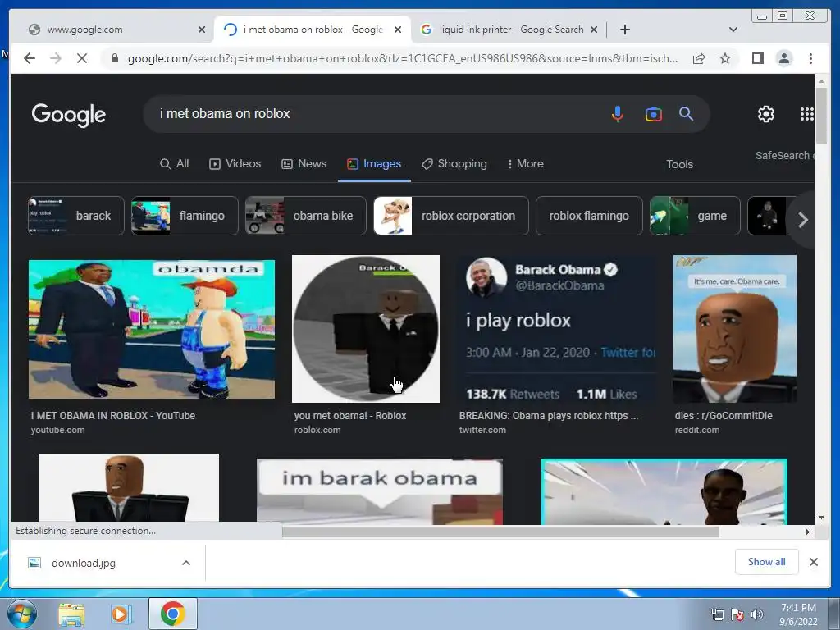840x630 pixels.
Task: Open the Obama care head thumbnail
Action: click(734, 329)
